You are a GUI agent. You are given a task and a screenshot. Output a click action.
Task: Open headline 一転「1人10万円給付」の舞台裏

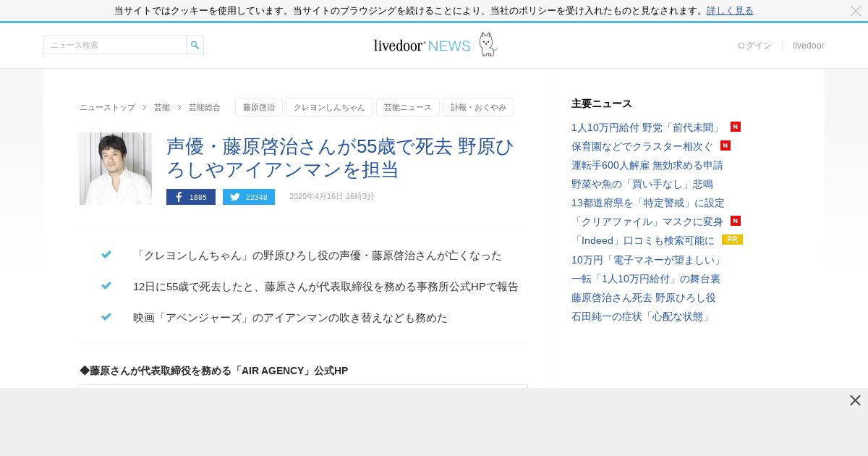pos(646,279)
